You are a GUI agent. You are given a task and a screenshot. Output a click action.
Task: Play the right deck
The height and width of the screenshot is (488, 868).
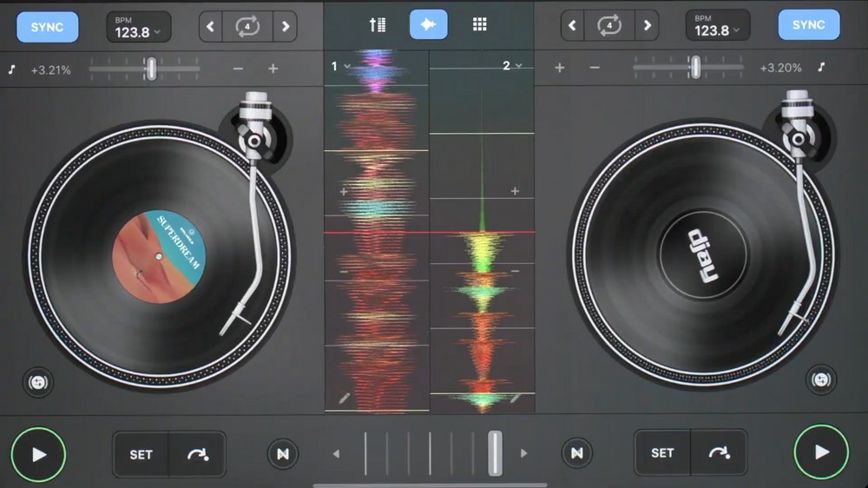click(821, 452)
